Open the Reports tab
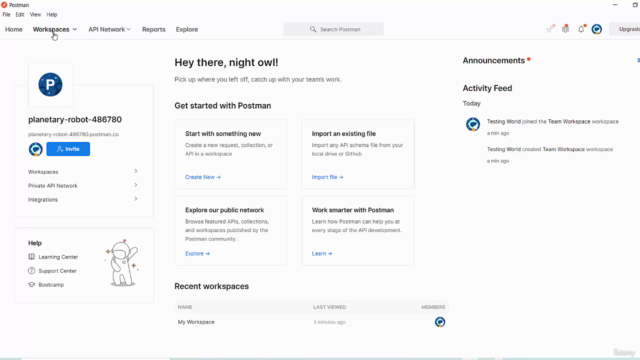Screen dimensions: 640x360 coord(154,29)
